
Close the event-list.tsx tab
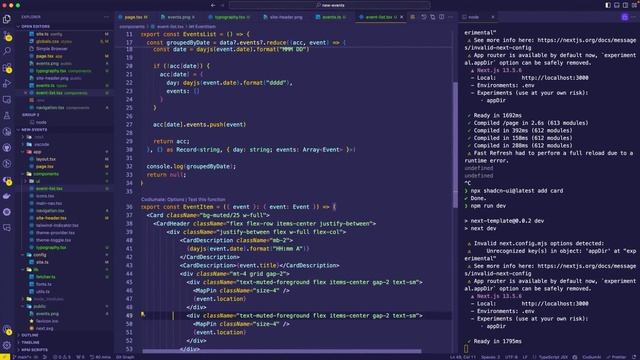[402, 17]
